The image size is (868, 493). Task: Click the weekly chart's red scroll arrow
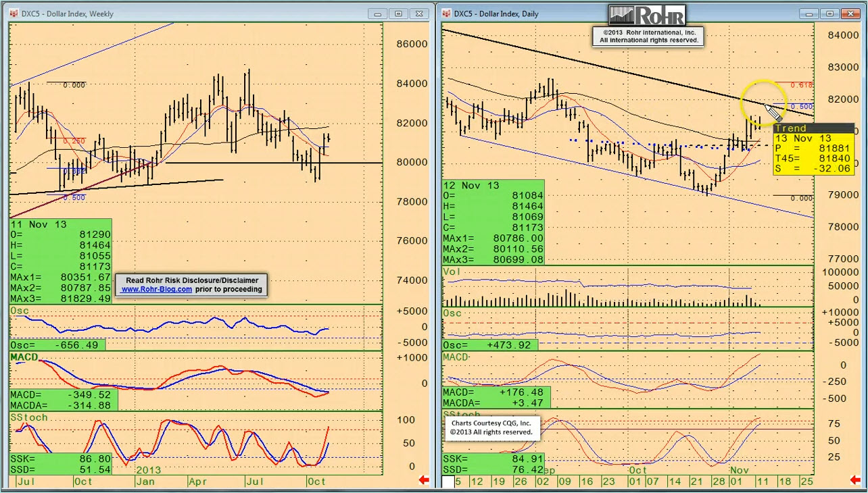tap(424, 480)
